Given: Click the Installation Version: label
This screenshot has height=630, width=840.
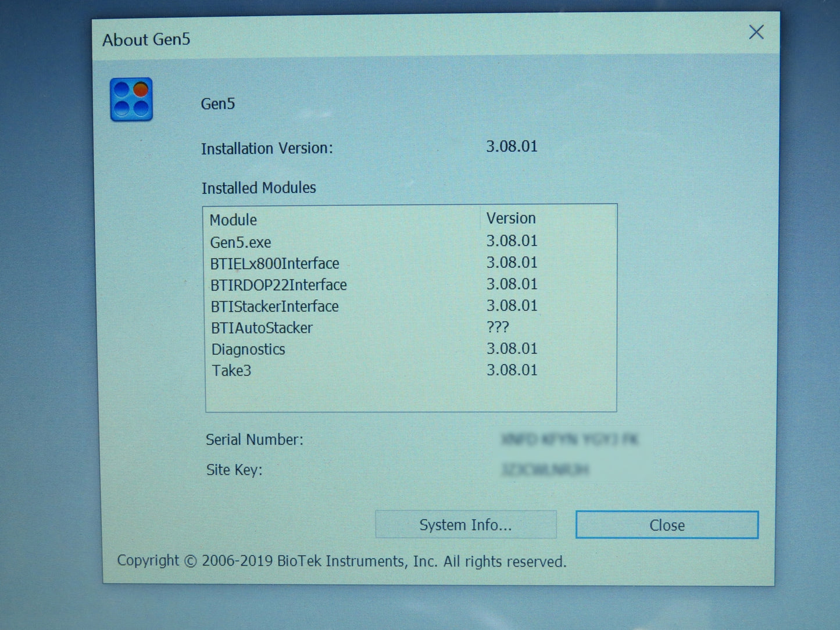Looking at the screenshot, I should [x=267, y=149].
